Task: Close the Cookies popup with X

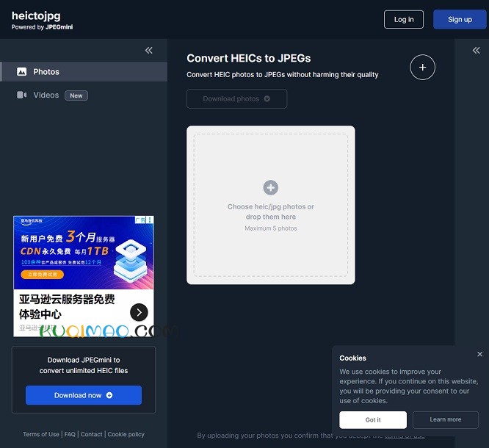Action: point(479,354)
